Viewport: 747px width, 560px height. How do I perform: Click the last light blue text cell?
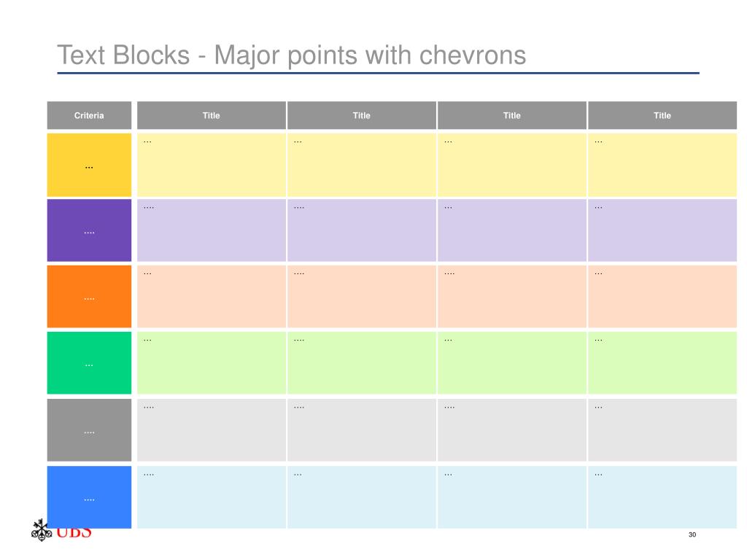click(662, 497)
